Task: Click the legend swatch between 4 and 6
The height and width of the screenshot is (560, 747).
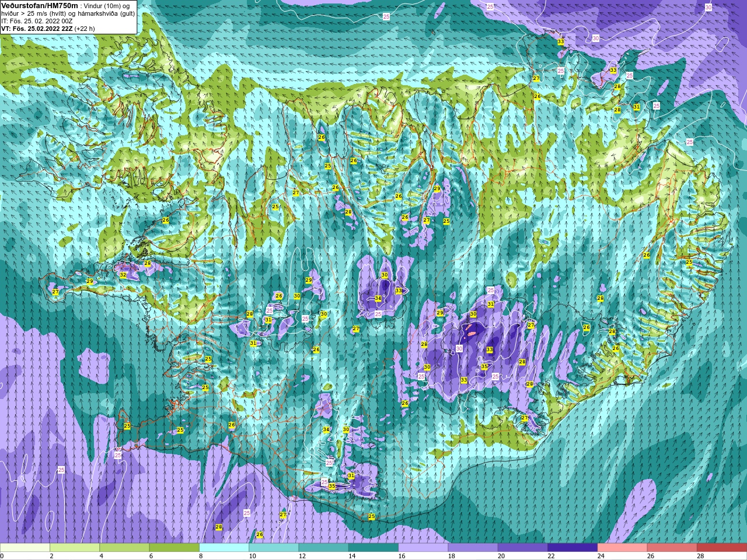Action: point(124,548)
